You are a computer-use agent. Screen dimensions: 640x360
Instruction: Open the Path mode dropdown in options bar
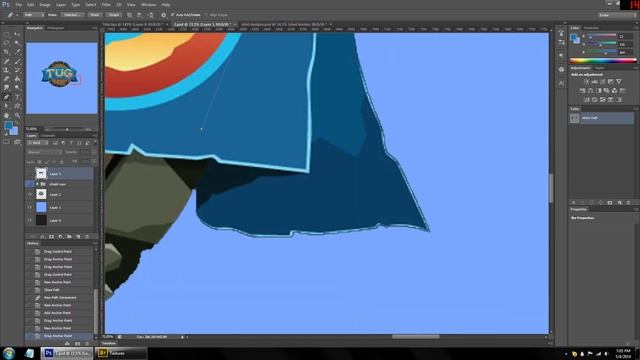(33, 15)
